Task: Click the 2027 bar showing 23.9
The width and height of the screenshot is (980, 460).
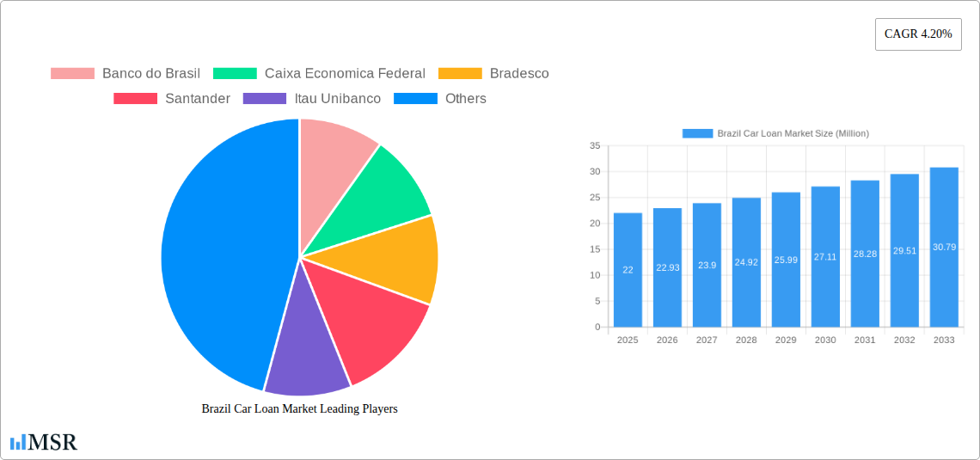Action: click(707, 265)
